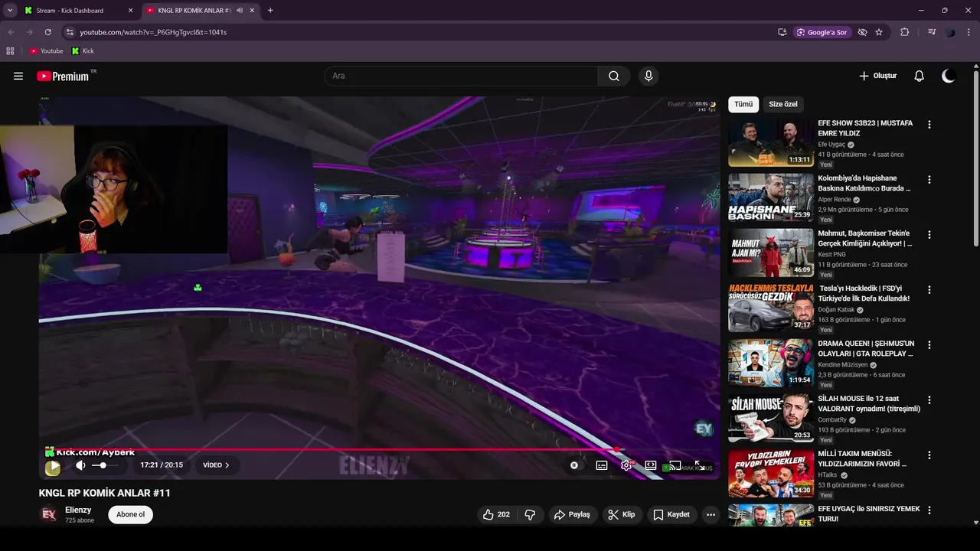The image size is (980, 551).
Task: Open Youtube bookmark in bookmarks bar
Action: [47, 51]
